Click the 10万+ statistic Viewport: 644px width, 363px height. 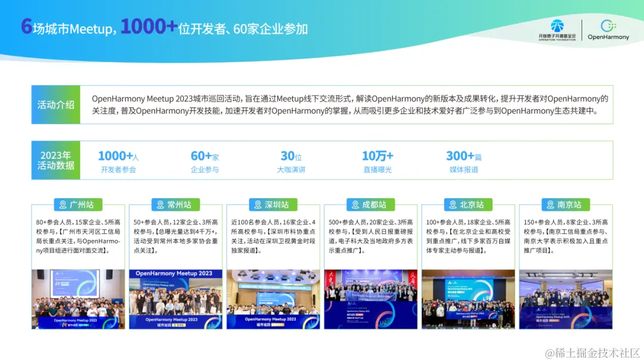pyautogui.click(x=377, y=156)
